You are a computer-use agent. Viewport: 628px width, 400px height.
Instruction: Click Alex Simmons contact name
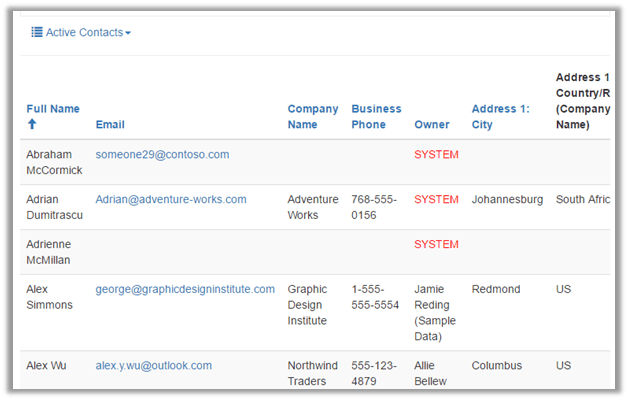[49, 297]
